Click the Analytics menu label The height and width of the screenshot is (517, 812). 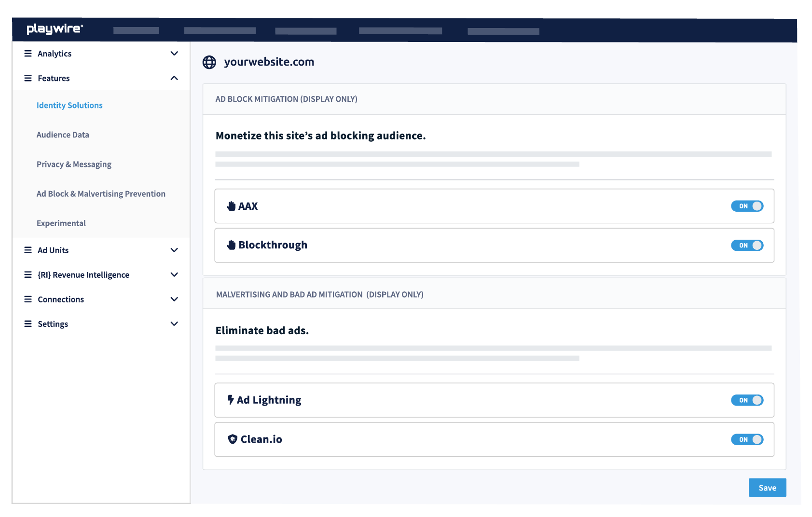[x=55, y=54]
